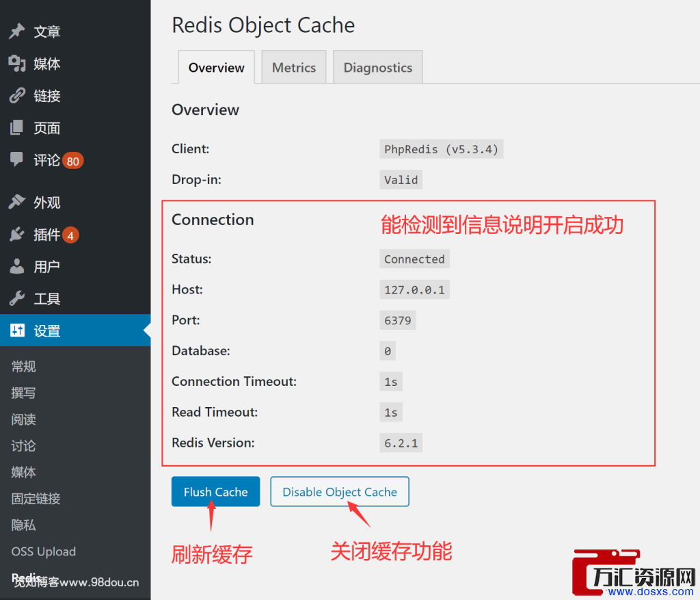Click the Redis Version: label

tap(213, 442)
